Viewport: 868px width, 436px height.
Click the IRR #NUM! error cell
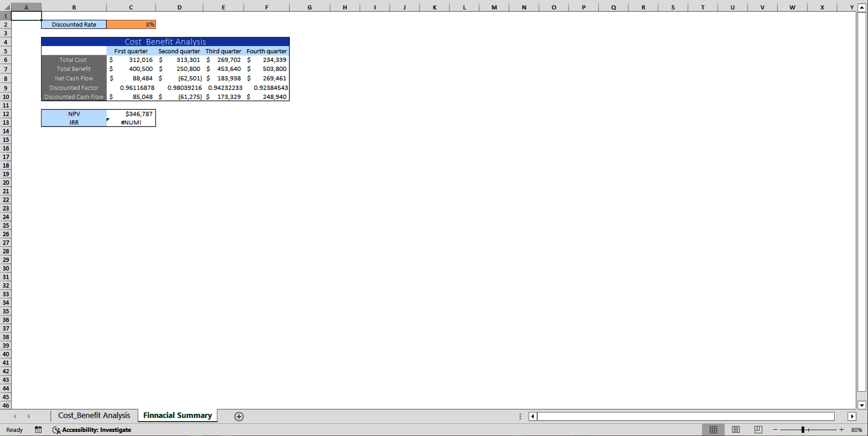(131, 122)
